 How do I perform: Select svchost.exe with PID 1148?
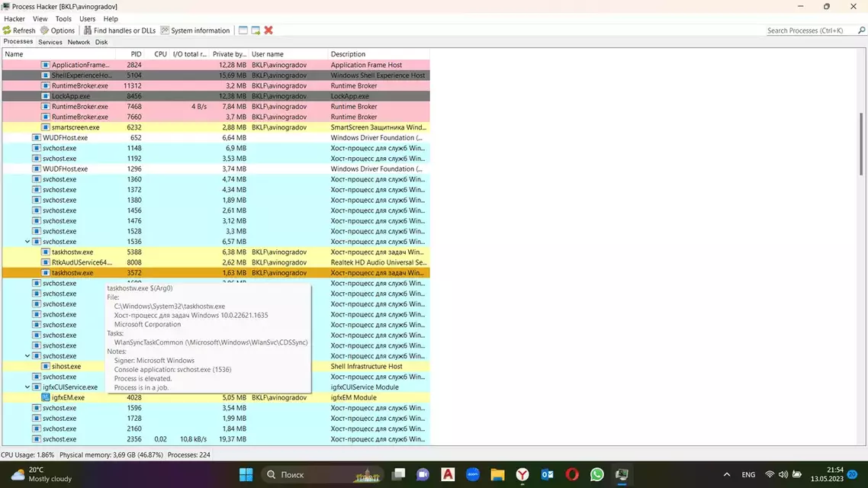coord(216,148)
